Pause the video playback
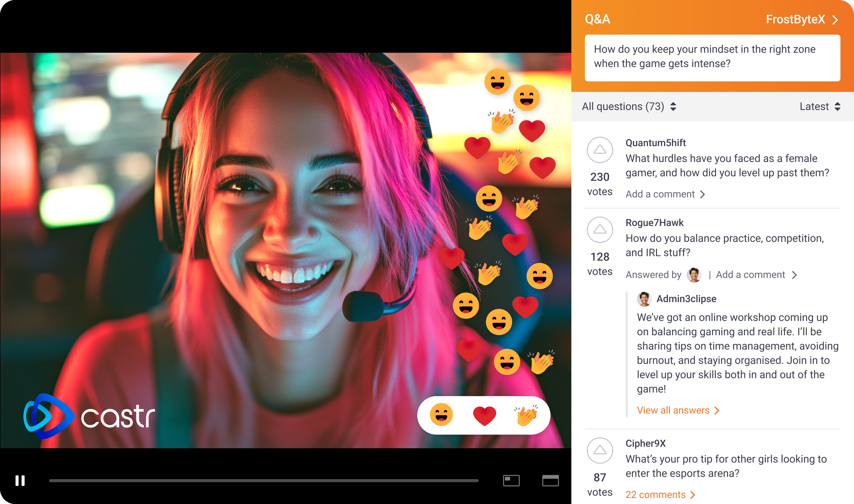This screenshot has width=854, height=504. click(20, 481)
